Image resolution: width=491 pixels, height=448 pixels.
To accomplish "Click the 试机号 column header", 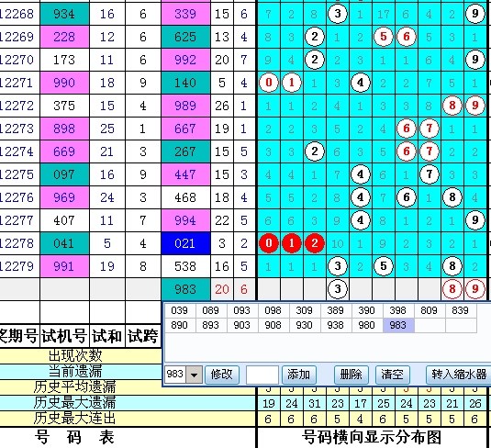I will (64, 336).
